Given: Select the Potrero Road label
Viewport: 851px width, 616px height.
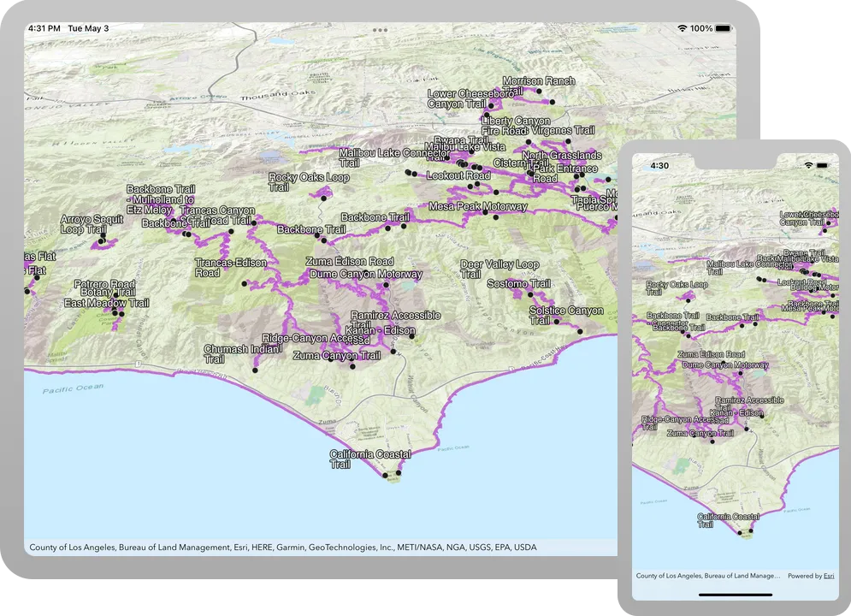Looking at the screenshot, I should tap(104, 284).
